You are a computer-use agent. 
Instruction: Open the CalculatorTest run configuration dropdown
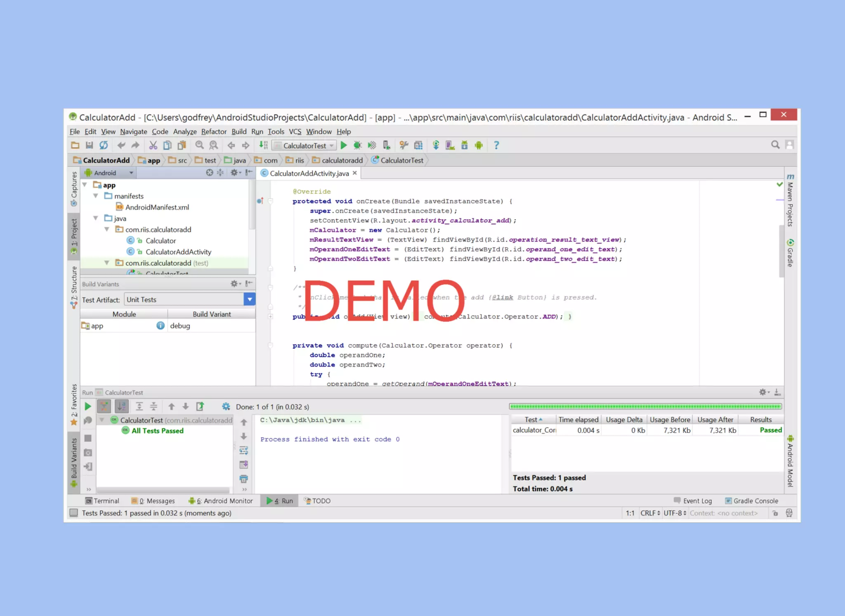(x=305, y=146)
